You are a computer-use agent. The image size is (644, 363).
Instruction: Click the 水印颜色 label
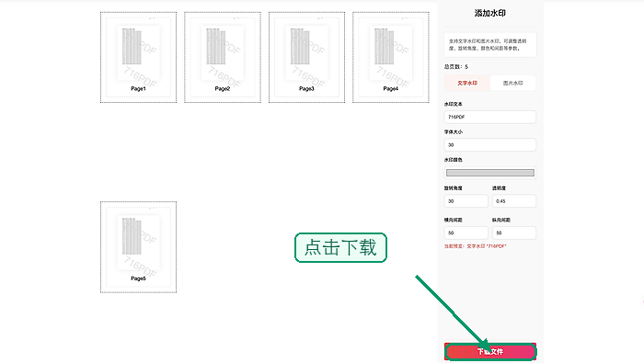(453, 160)
